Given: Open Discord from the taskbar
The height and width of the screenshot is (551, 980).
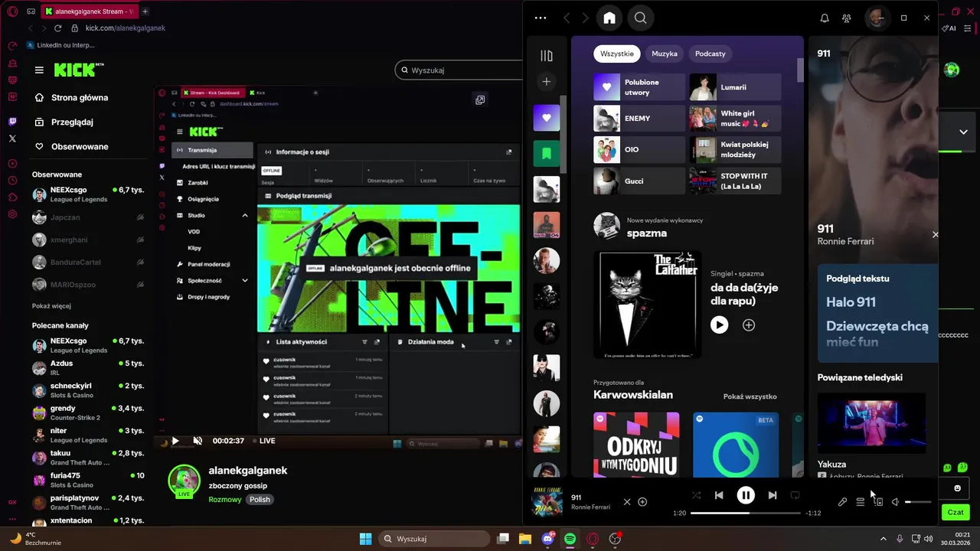Looking at the screenshot, I should pos(547,539).
